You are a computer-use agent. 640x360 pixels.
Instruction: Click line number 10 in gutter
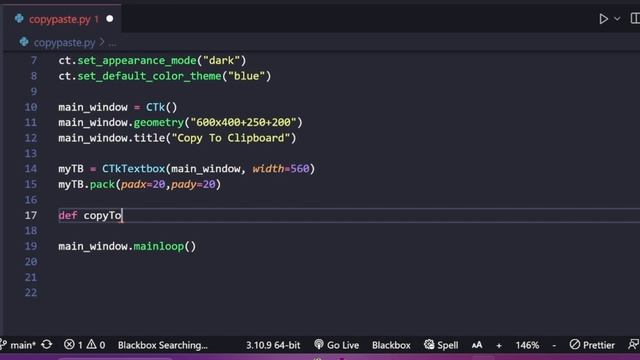(31, 107)
